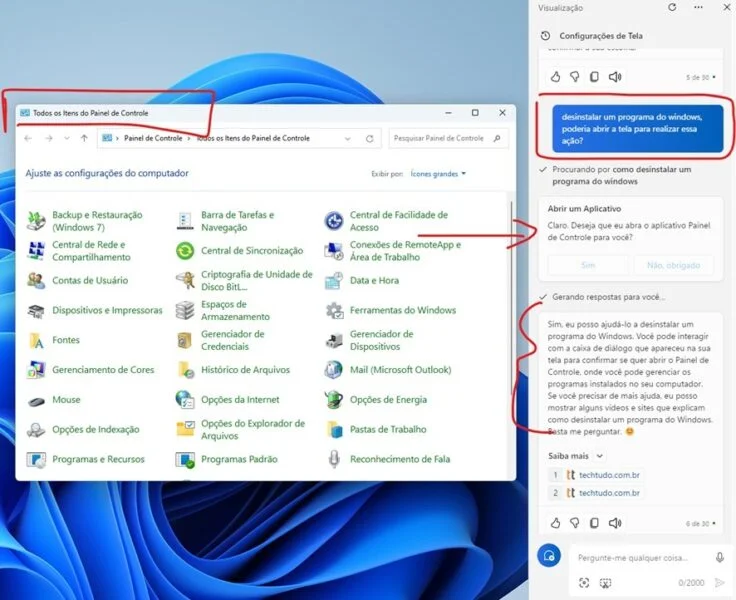Viewport: 736px width, 600px height.
Task: Open Barra de Tarefas e Navegação
Action: click(225, 221)
